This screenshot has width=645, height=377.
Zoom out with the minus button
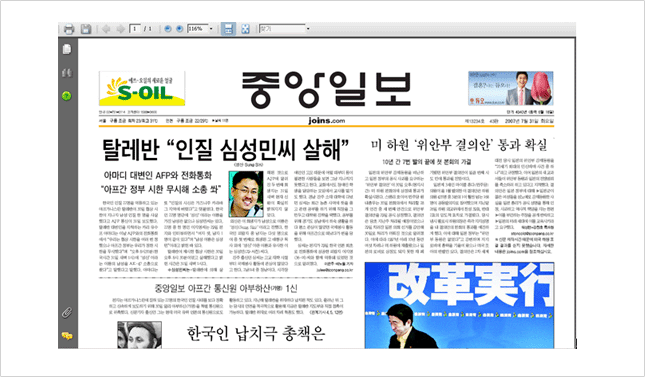(167, 29)
